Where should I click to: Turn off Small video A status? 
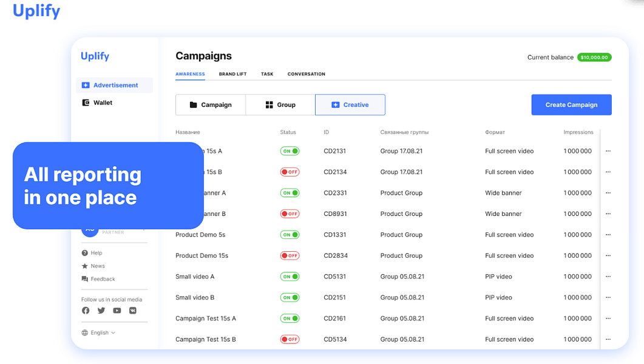(290, 277)
